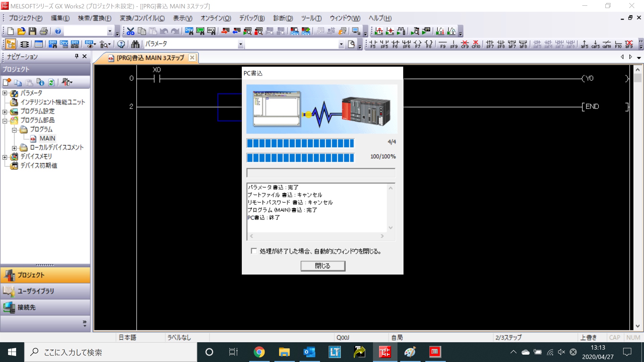
Task: Open Outlook from the taskbar
Action: [x=309, y=352]
